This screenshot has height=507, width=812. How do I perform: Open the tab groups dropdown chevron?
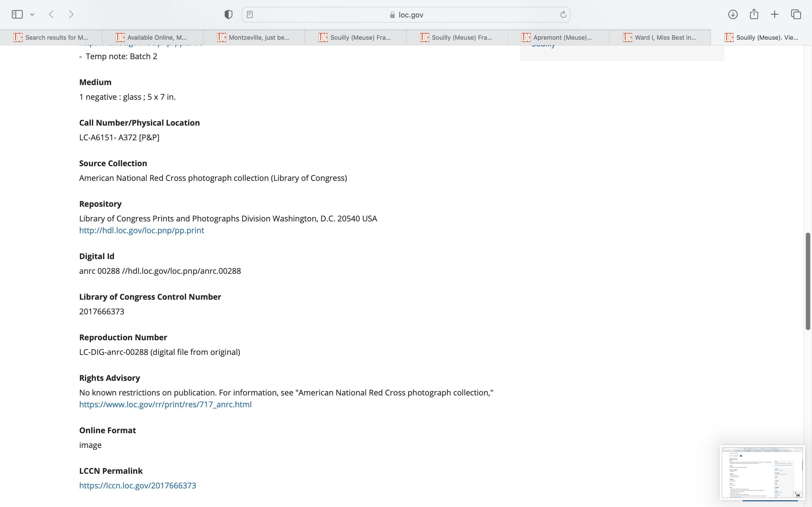pyautogui.click(x=32, y=14)
